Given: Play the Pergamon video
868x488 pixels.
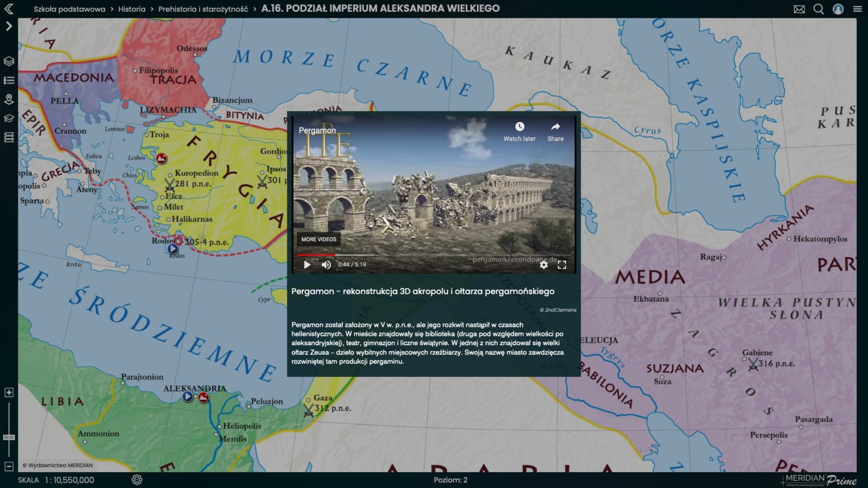Looking at the screenshot, I should click(307, 264).
